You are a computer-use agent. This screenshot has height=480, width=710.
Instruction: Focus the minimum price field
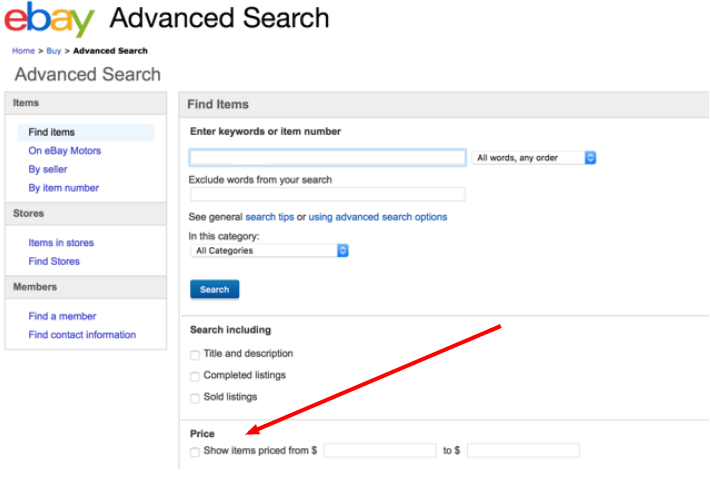click(x=380, y=451)
